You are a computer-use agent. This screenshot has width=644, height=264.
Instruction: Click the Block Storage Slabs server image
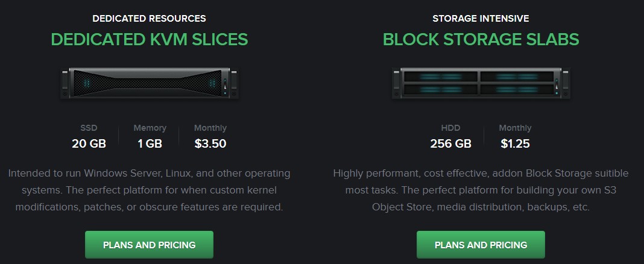[x=481, y=83]
